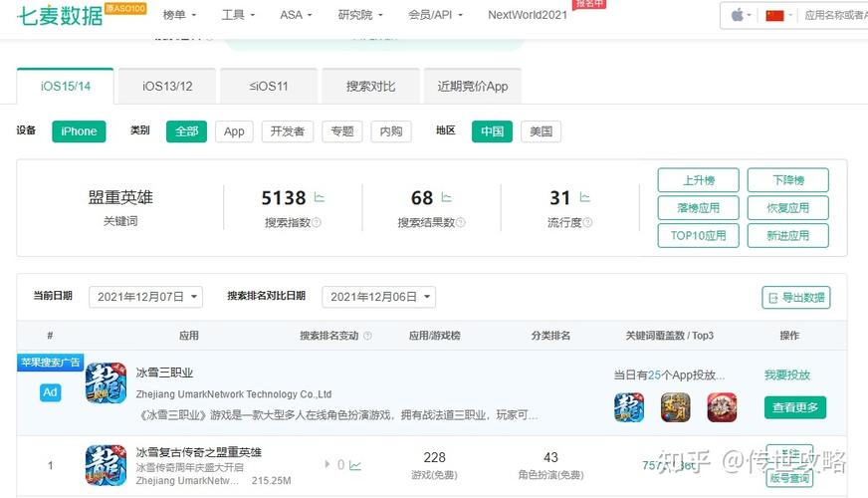The width and height of the screenshot is (868, 498).
Task: Select 开发者 category filter
Action: pyautogui.click(x=288, y=131)
